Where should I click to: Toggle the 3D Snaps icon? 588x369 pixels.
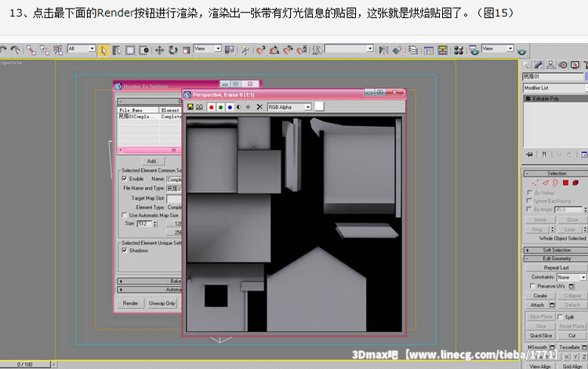coord(260,50)
